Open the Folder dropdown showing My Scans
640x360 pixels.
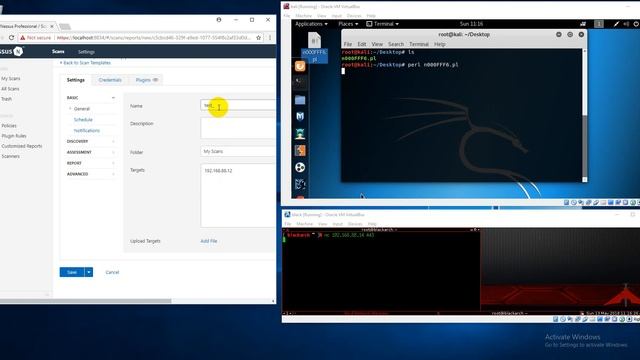[x=238, y=151]
